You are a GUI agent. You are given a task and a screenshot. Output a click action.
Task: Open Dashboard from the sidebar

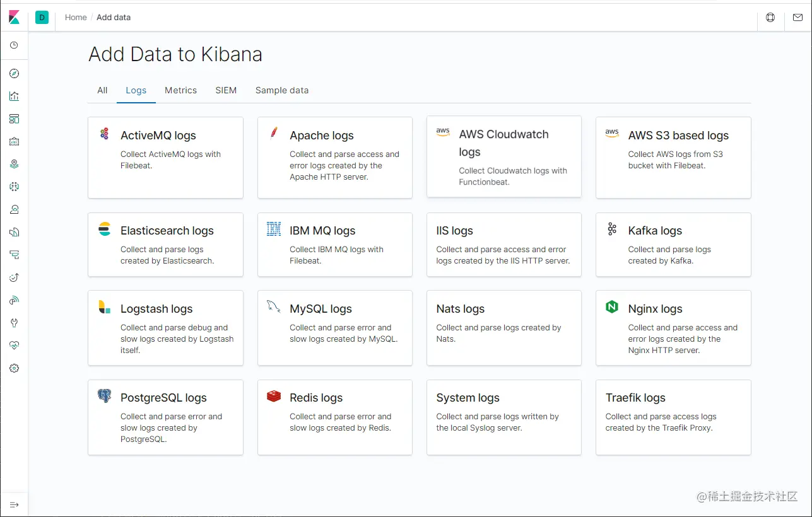click(x=15, y=119)
